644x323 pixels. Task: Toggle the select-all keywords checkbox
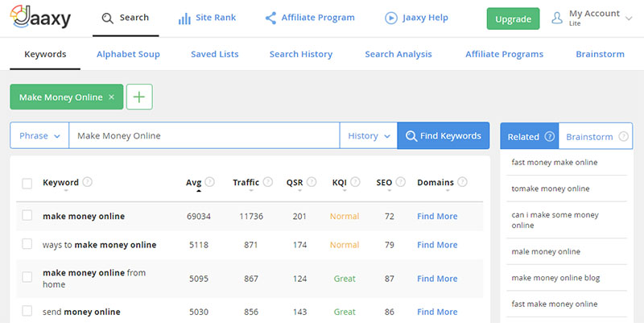(x=27, y=184)
